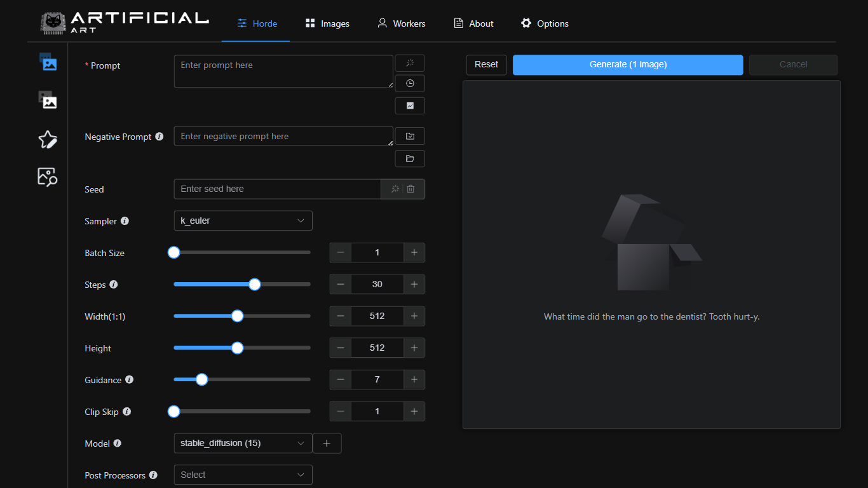868x488 pixels.
Task: Open prompt history via the clock icon
Action: [410, 83]
